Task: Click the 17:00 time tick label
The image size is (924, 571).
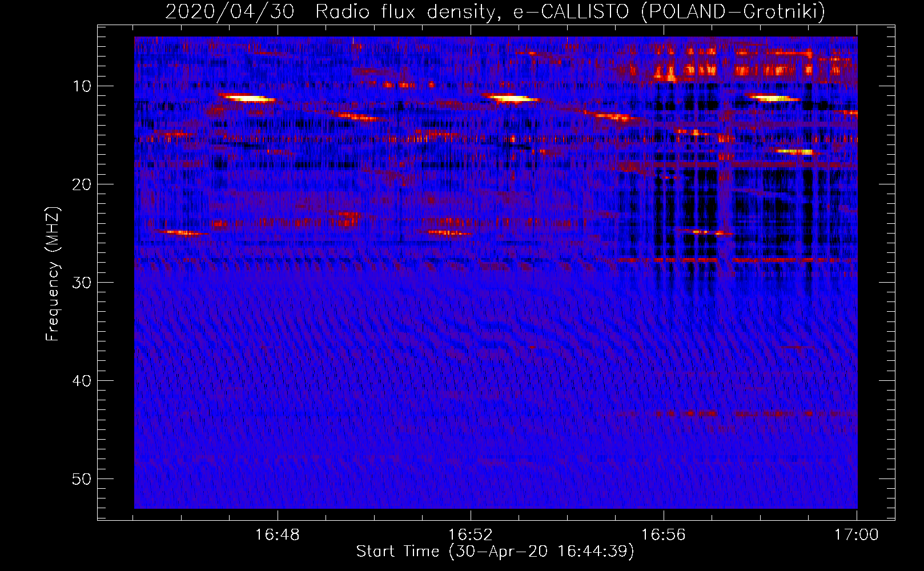Action: tap(857, 535)
